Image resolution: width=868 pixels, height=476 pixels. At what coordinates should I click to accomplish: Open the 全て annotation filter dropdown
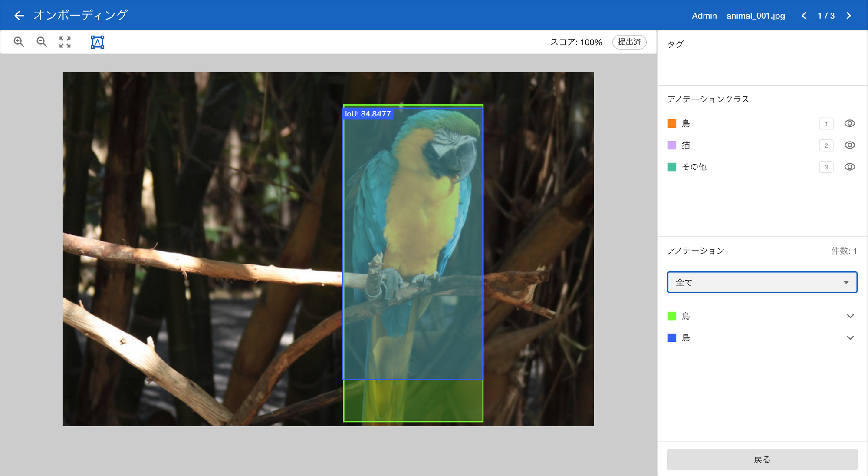click(x=762, y=282)
